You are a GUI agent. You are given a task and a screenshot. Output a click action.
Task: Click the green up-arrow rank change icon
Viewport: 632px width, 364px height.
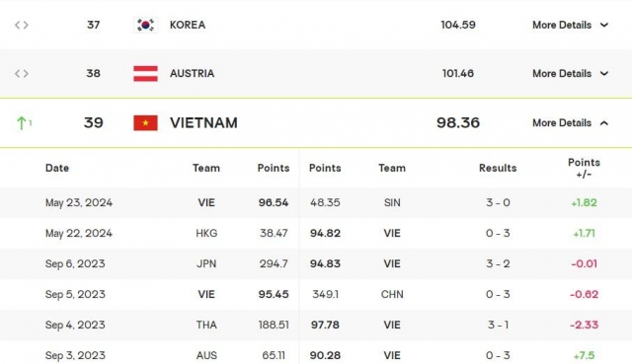point(22,122)
